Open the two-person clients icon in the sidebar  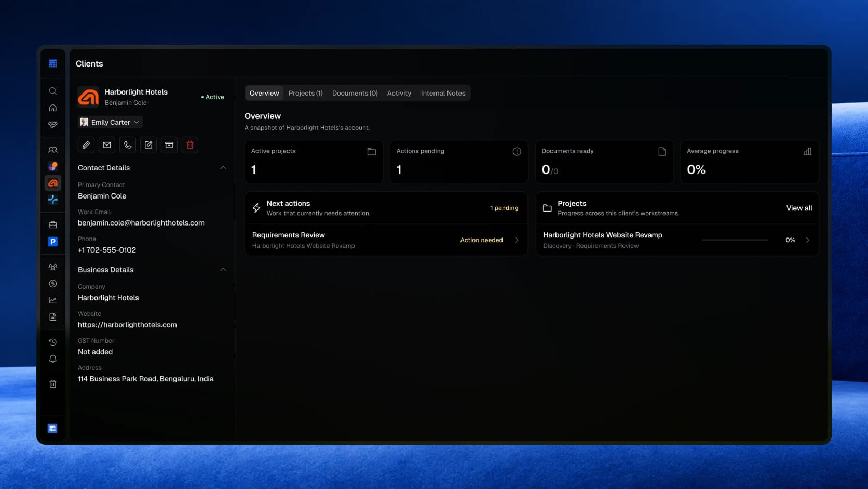tap(53, 150)
